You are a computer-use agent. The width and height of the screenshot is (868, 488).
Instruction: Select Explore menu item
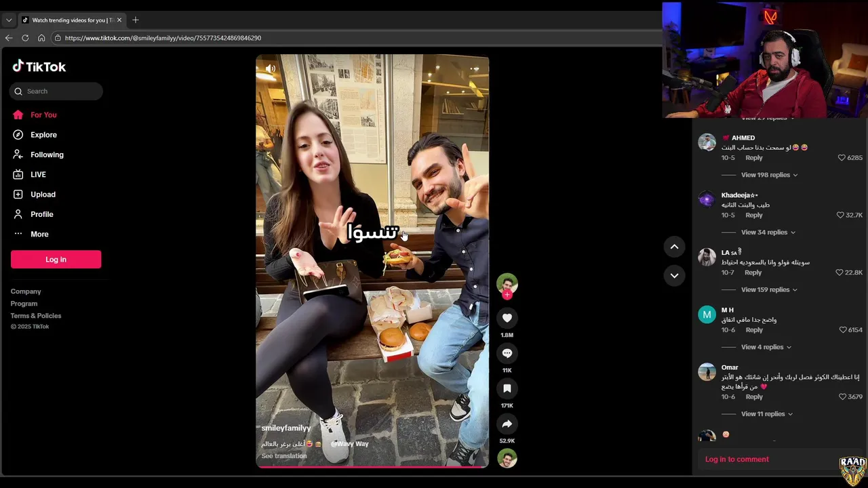coord(43,135)
